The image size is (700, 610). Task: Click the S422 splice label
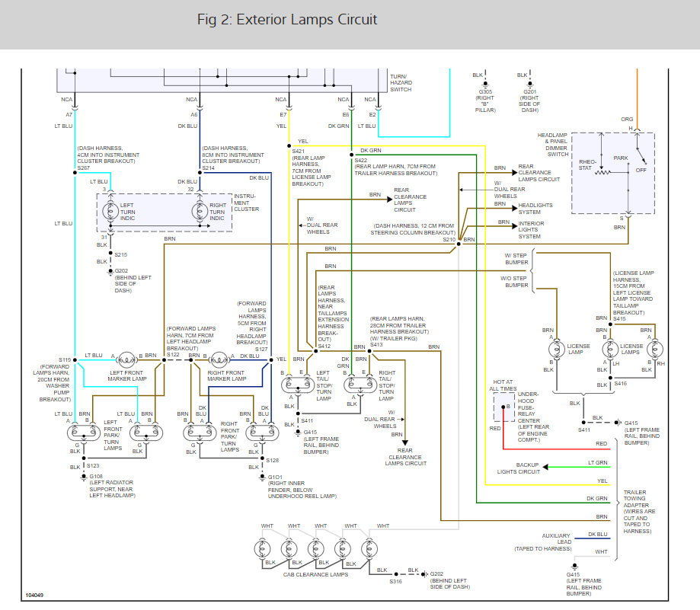(361, 160)
